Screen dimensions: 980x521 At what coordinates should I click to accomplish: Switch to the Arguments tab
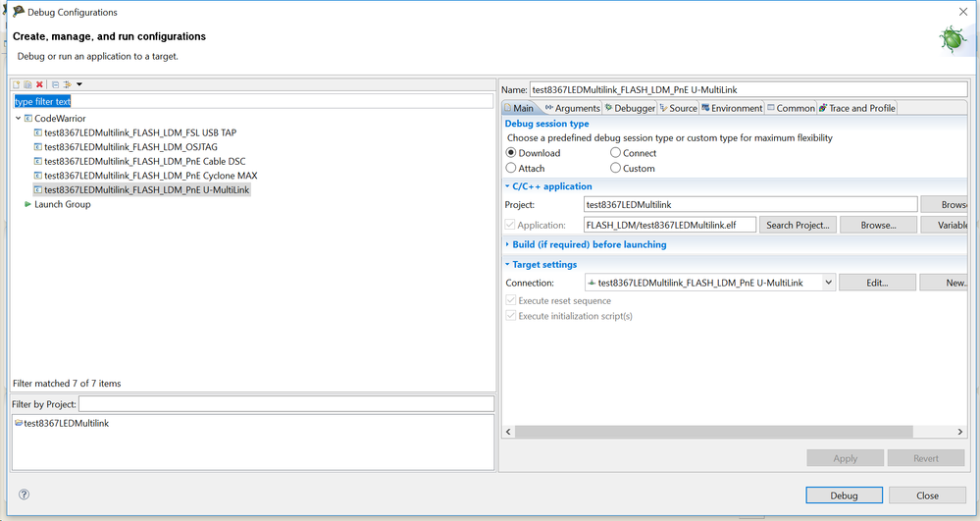tap(572, 108)
